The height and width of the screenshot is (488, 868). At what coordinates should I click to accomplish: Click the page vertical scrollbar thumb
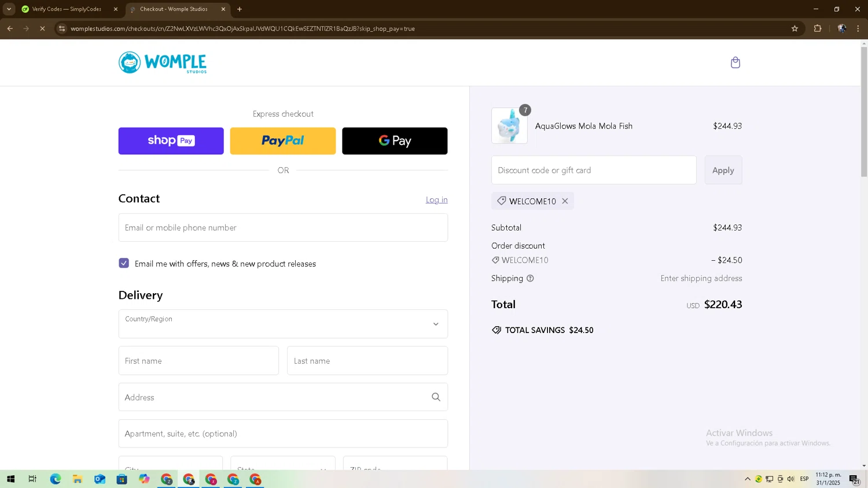(x=864, y=112)
